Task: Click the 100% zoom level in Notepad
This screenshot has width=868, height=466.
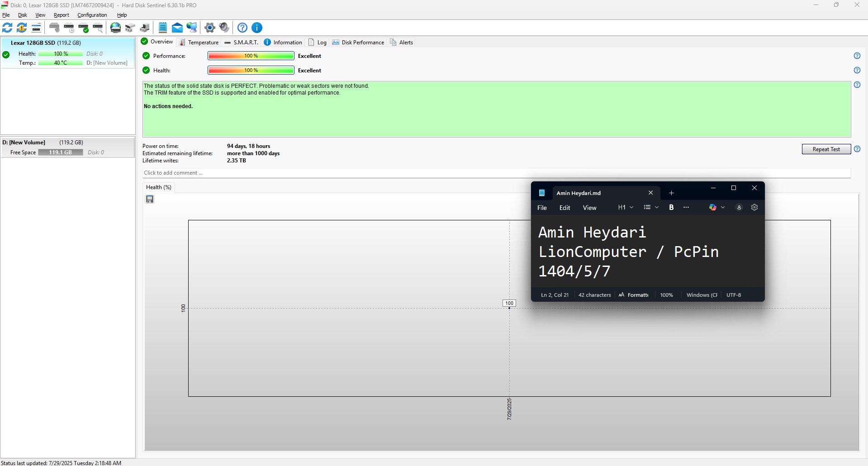Action: 666,295
